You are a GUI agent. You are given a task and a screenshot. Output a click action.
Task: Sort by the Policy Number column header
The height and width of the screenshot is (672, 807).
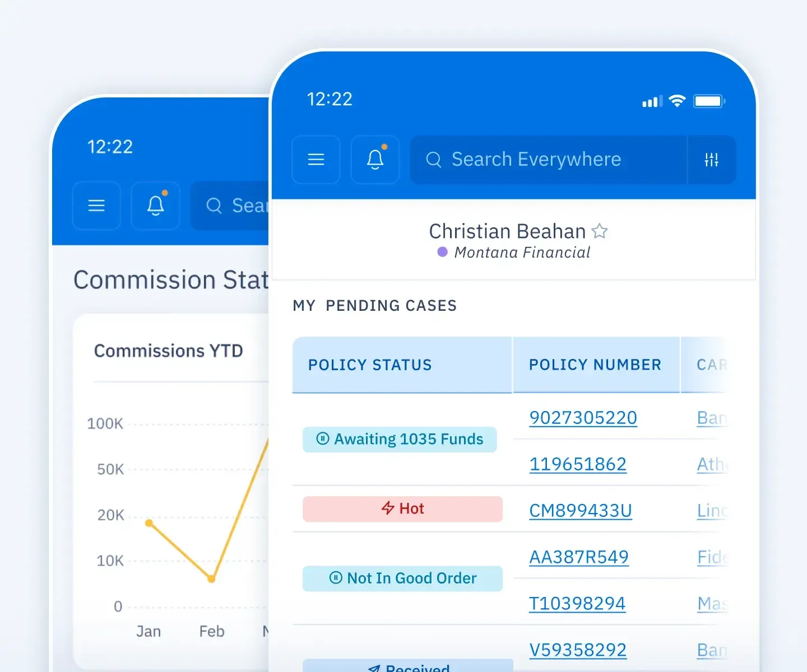pos(595,365)
